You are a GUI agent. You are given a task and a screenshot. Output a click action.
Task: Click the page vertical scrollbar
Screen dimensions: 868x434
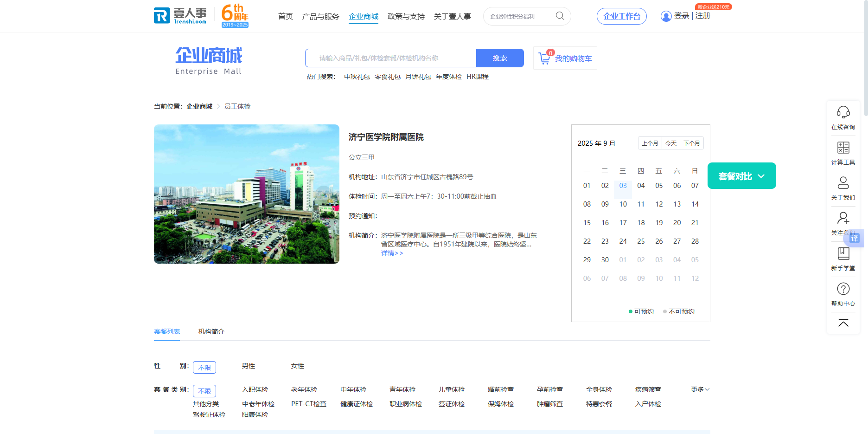point(866,58)
